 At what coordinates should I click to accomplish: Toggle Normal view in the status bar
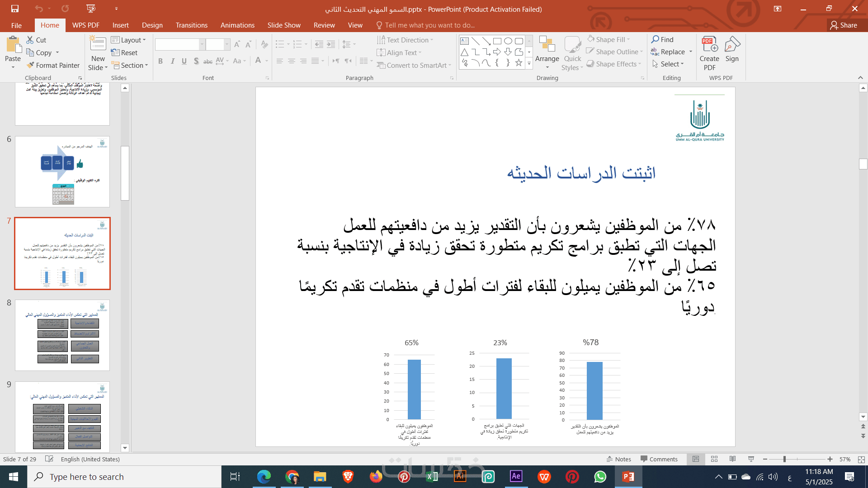click(696, 459)
